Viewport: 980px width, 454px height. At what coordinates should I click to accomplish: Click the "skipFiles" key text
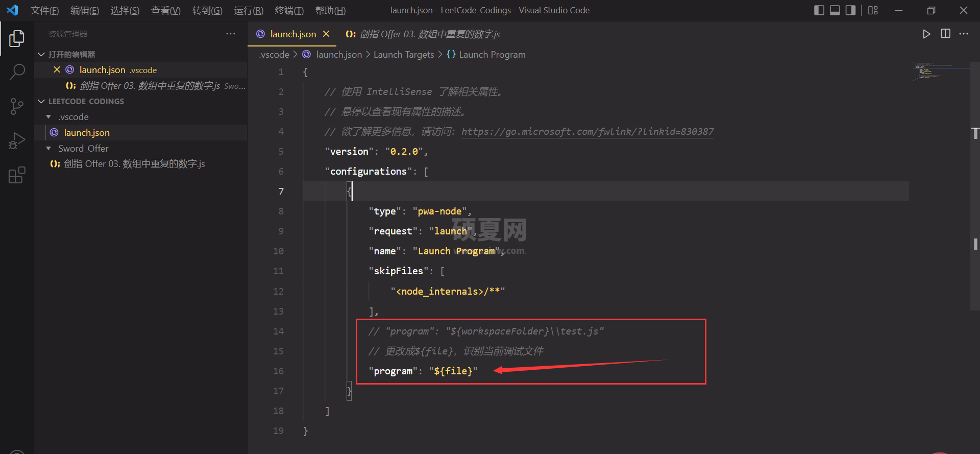pos(399,271)
